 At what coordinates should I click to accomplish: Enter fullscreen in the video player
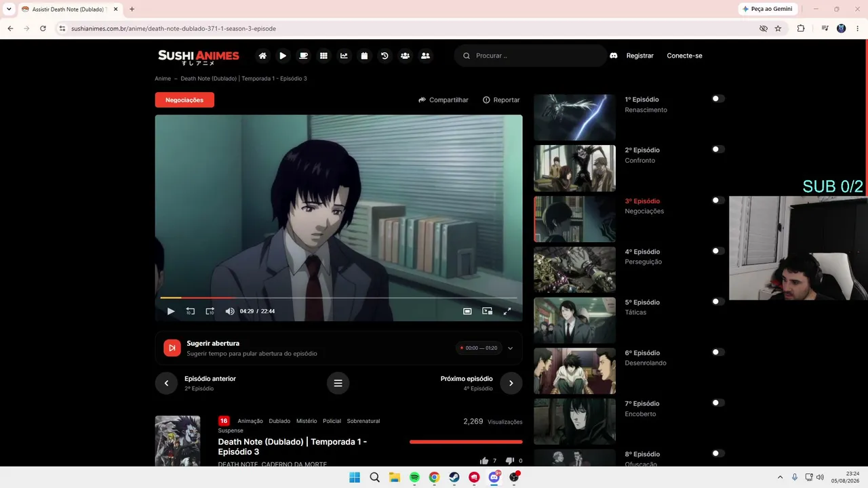pyautogui.click(x=507, y=311)
